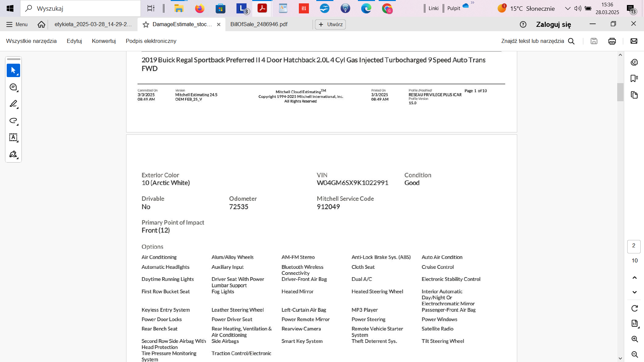Click the current page number box

pos(634,246)
